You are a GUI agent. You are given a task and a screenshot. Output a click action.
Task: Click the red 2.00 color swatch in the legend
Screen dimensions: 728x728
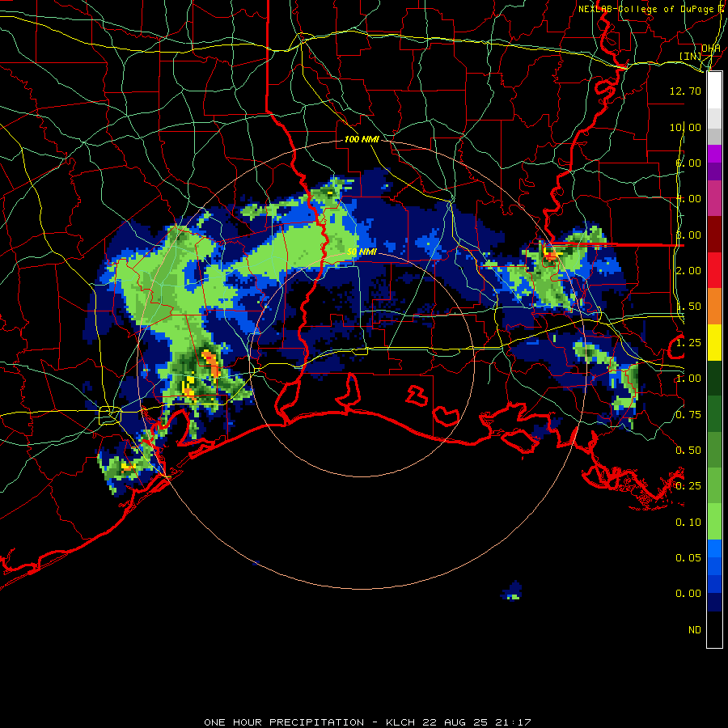tap(714, 270)
